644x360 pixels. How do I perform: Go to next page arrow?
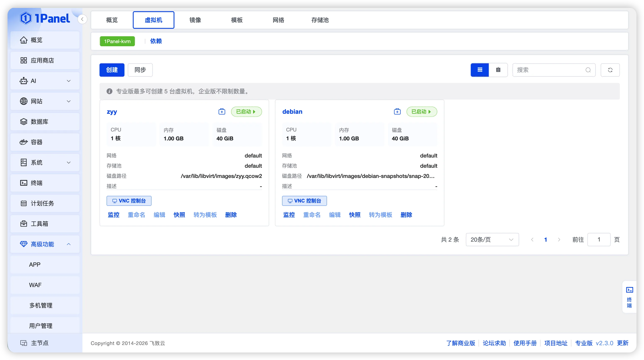pyautogui.click(x=559, y=240)
